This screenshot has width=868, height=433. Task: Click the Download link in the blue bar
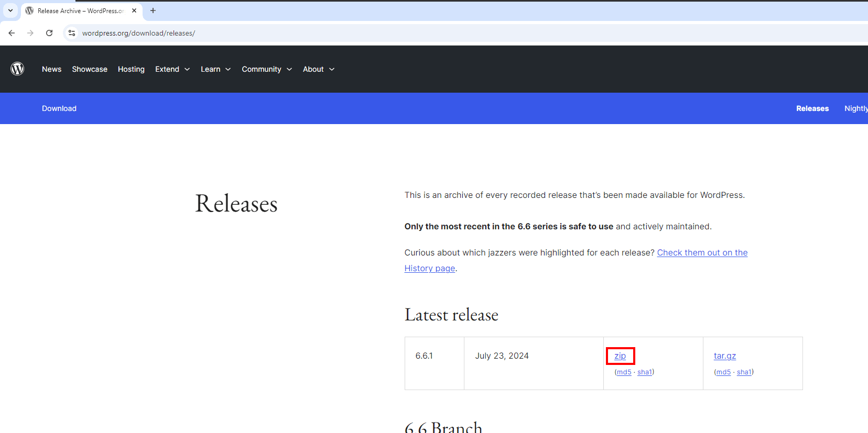59,108
